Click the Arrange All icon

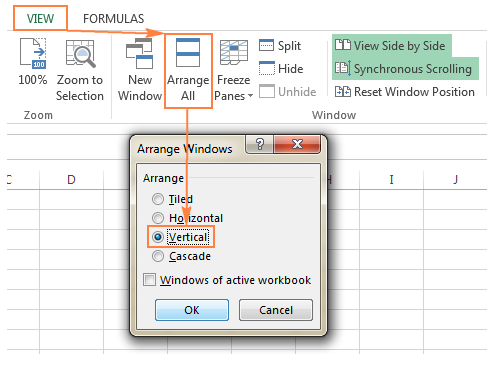pos(188,53)
